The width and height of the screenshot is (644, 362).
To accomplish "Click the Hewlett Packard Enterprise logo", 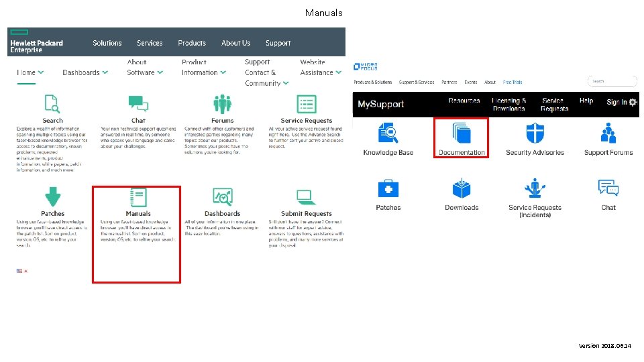I will 36,42.
